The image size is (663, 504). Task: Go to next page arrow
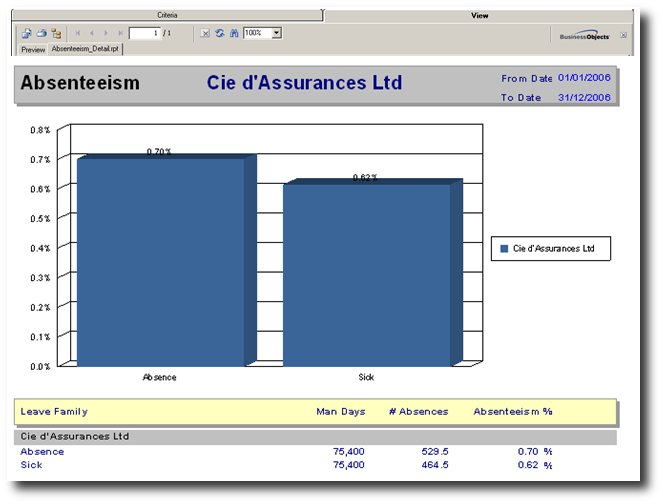point(106,33)
